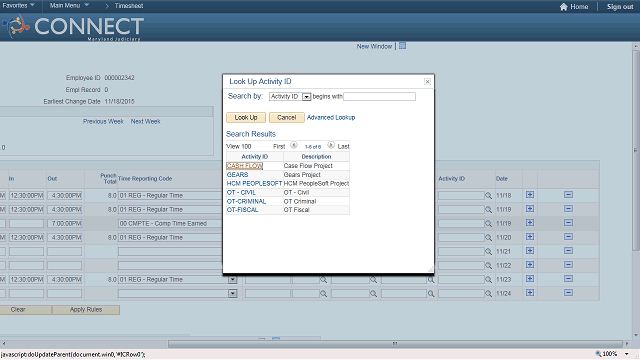Click the Apply Rules button
Image resolution: width=640 pixels, height=360 pixels.
86,310
